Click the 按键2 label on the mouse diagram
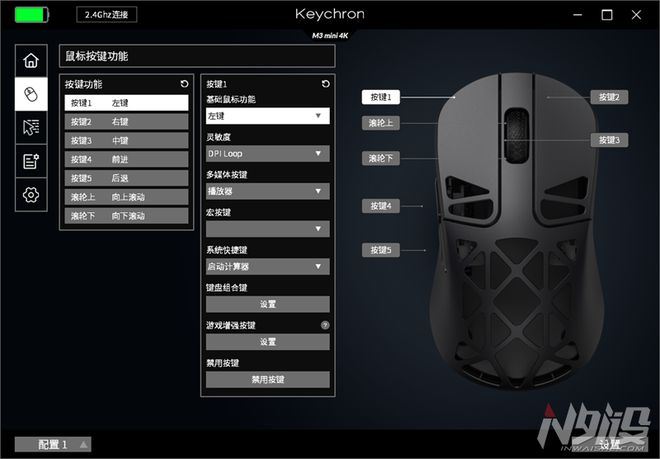This screenshot has width=660, height=459. tap(609, 97)
